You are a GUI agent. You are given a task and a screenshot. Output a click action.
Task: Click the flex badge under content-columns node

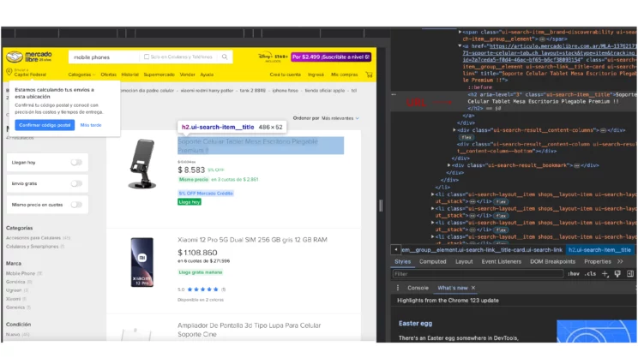(466, 137)
